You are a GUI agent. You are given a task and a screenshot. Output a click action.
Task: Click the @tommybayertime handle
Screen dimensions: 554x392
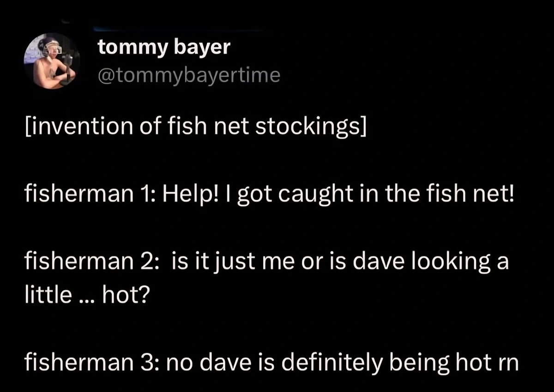(188, 75)
